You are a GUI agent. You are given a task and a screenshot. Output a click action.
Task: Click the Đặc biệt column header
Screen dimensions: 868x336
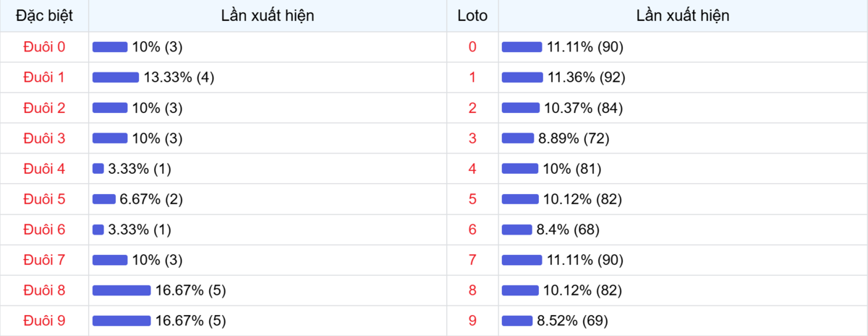44,15
